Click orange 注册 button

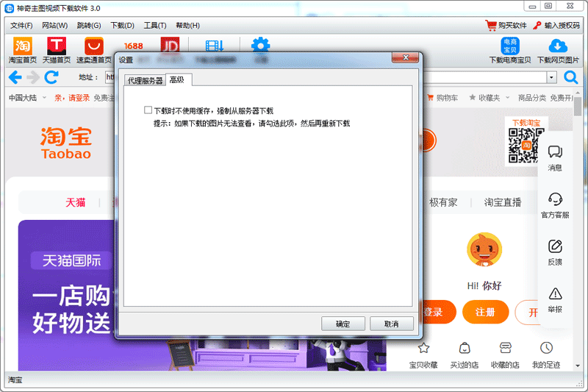(486, 312)
